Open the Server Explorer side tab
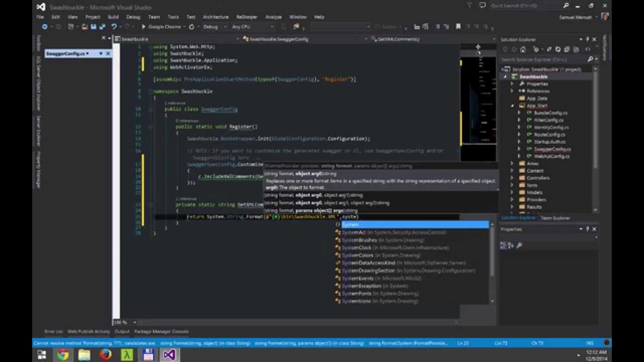This screenshot has height=362, width=644. pyautogui.click(x=38, y=130)
